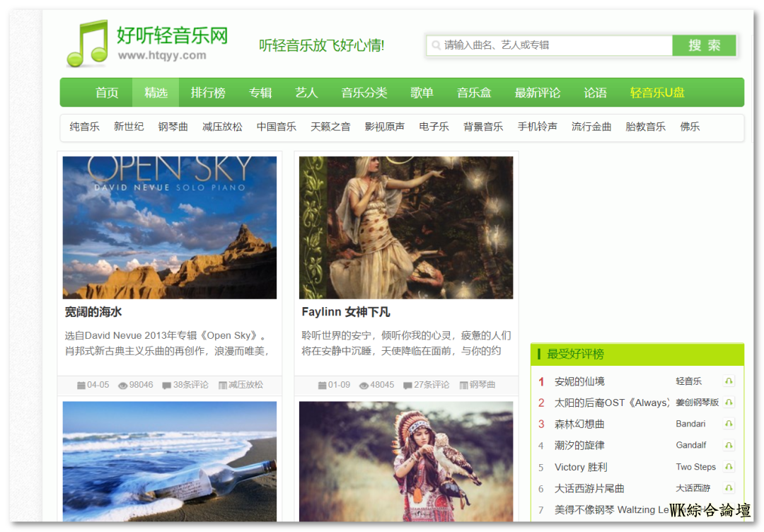This screenshot has width=764, height=532.
Task: Open the Open Sky album cover image
Action: (170, 228)
